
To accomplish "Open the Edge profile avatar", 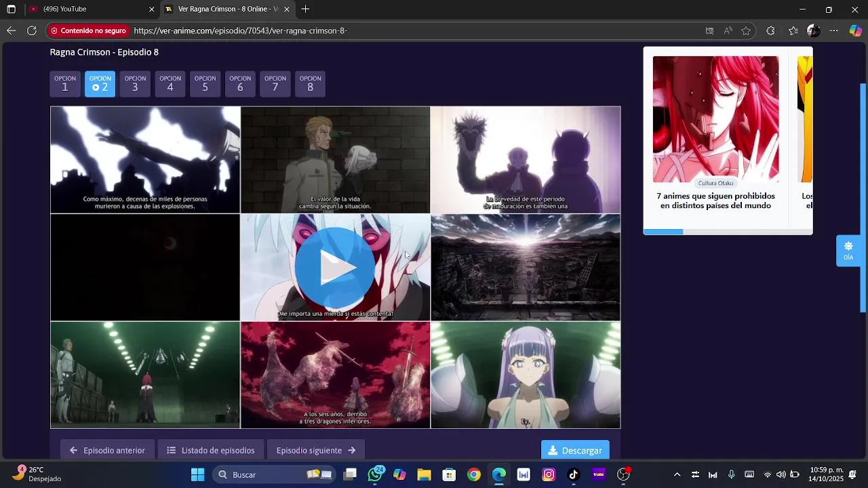I will [814, 30].
